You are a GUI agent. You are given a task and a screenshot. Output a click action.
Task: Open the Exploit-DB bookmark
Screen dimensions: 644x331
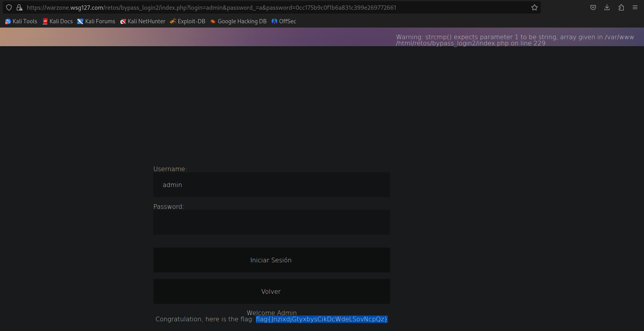tap(187, 21)
